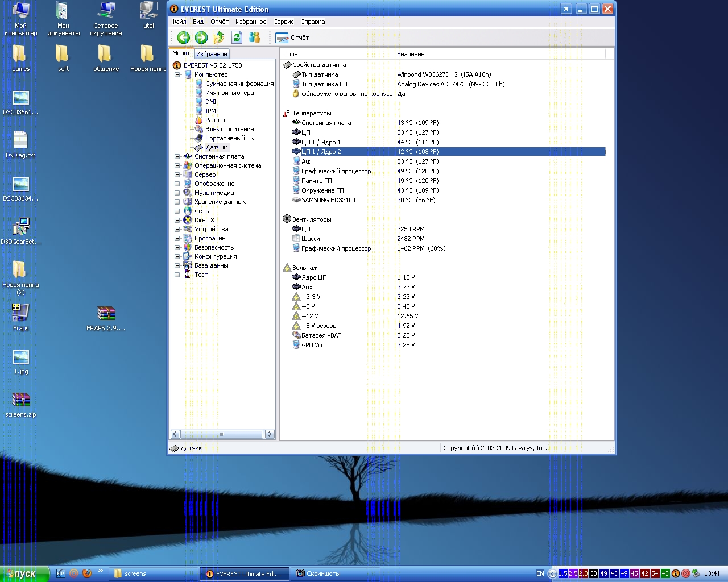Open the Файл menu
728x582 pixels.
tap(179, 22)
